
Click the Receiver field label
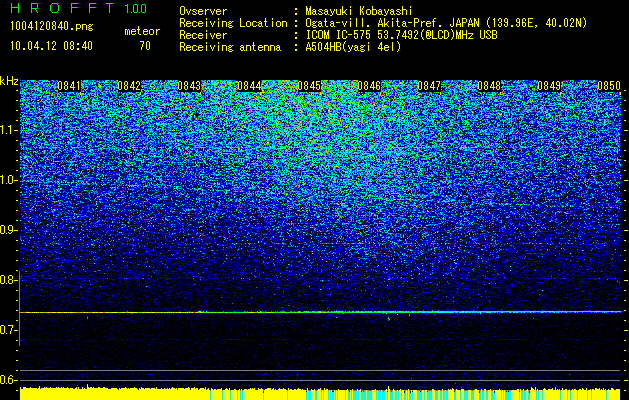pyautogui.click(x=203, y=35)
